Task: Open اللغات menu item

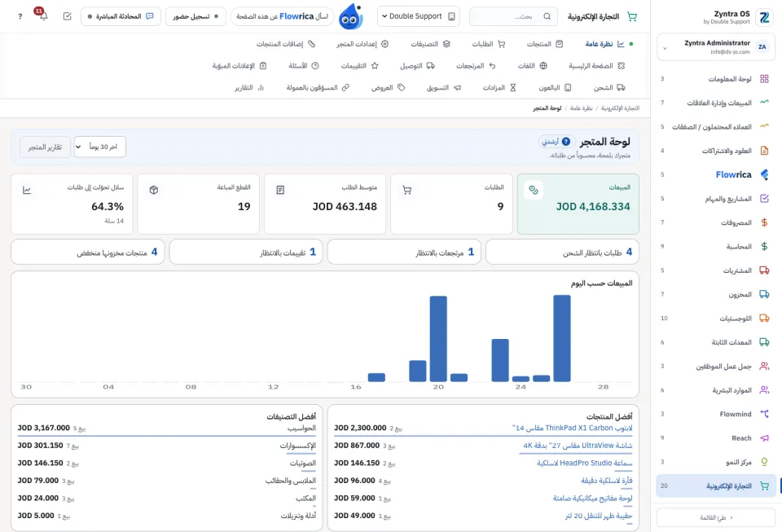Action: 532,66
